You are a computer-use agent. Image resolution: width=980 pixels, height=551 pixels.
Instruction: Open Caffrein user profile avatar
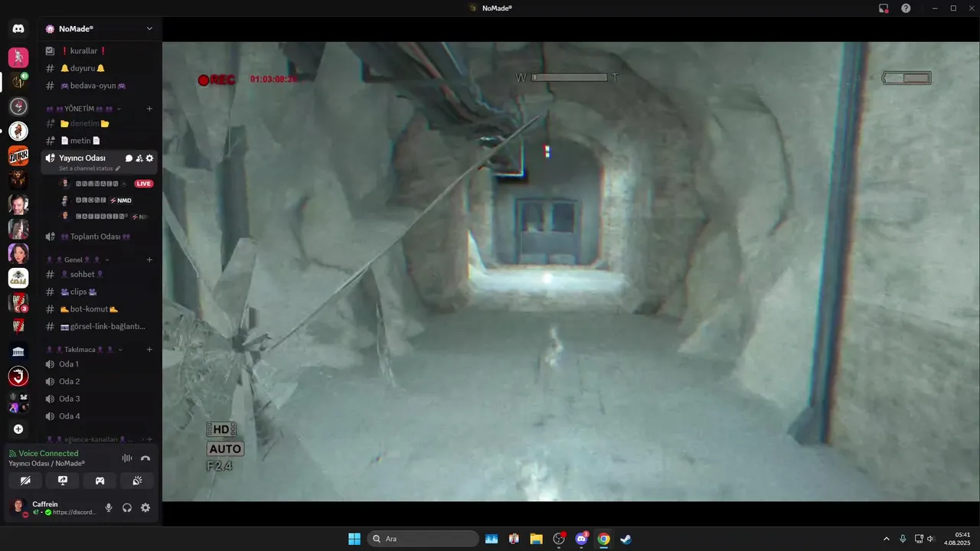(x=18, y=507)
